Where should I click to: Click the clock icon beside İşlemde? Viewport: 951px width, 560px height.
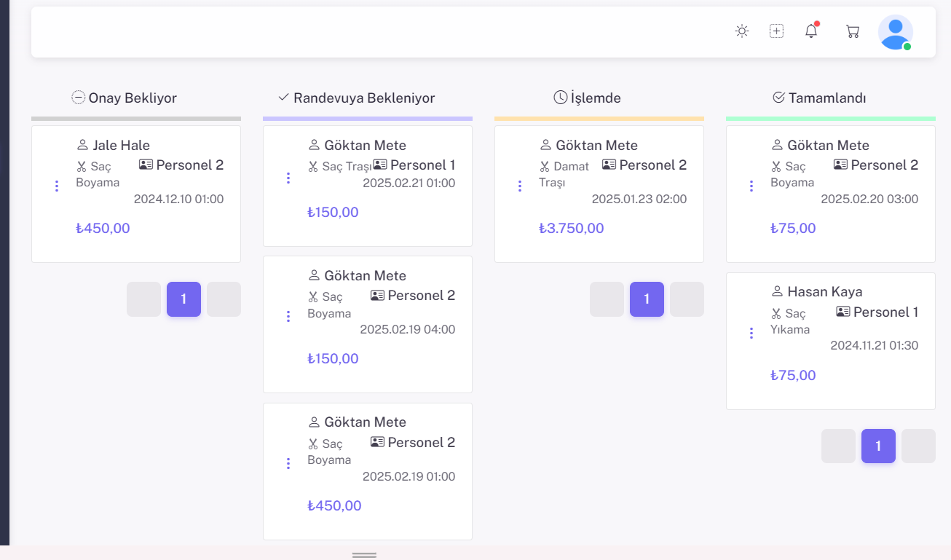560,98
